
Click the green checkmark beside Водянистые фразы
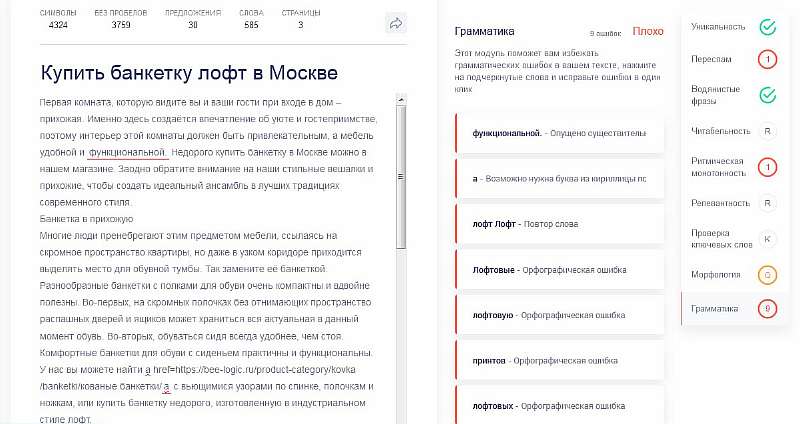[767, 95]
